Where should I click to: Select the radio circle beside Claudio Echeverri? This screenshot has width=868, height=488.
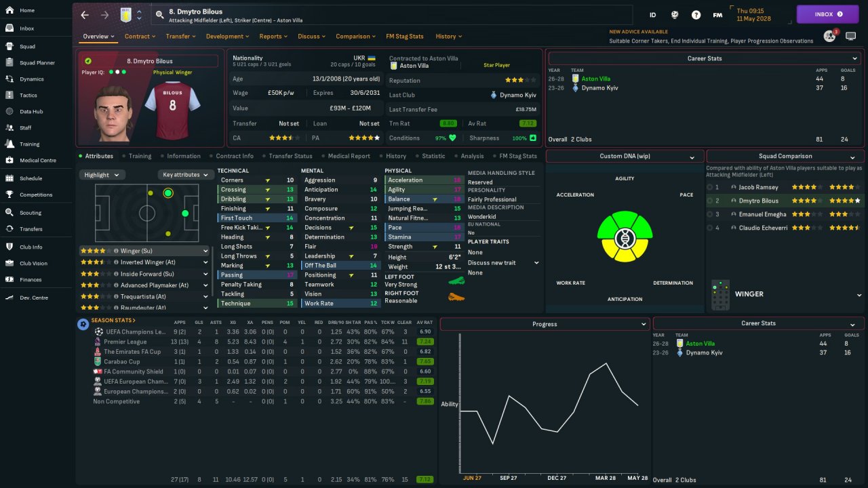(709, 228)
